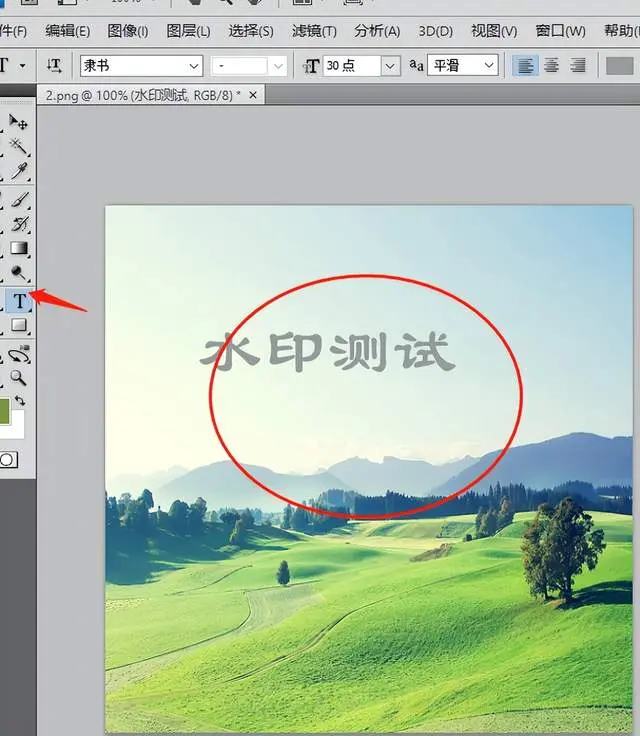This screenshot has width=640, height=736.
Task: Select the Horizontal Type tool
Action: pyautogui.click(x=19, y=300)
